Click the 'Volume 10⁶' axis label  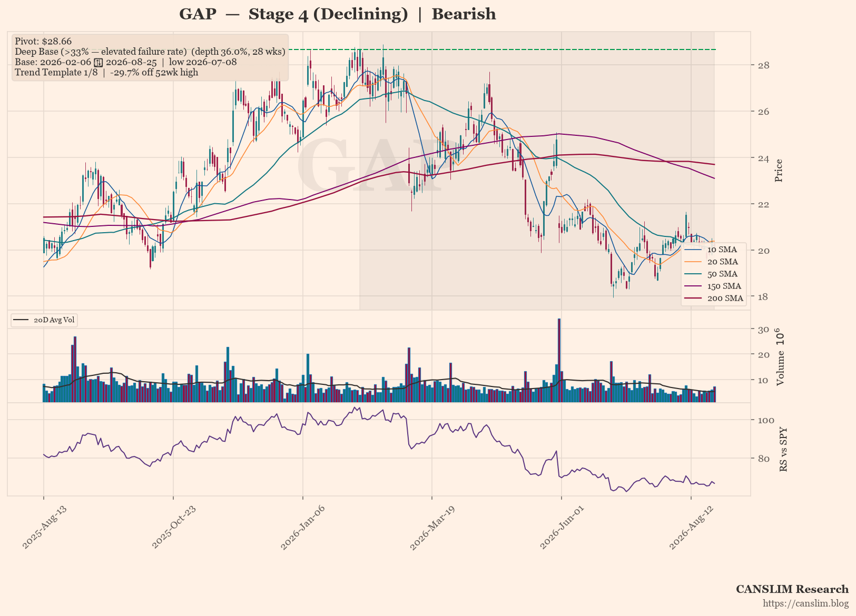pos(780,357)
